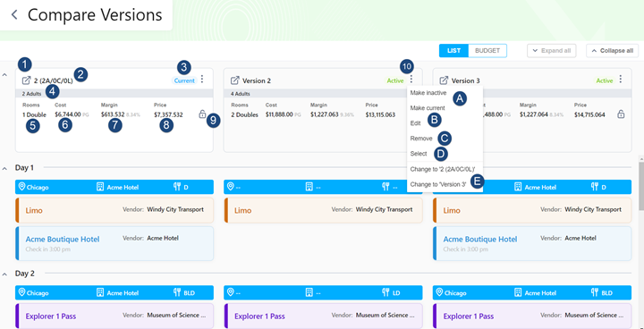The width and height of the screenshot is (644, 329).
Task: Click the empty meal icon in Day 1 Version 2 column
Action: 386,187
